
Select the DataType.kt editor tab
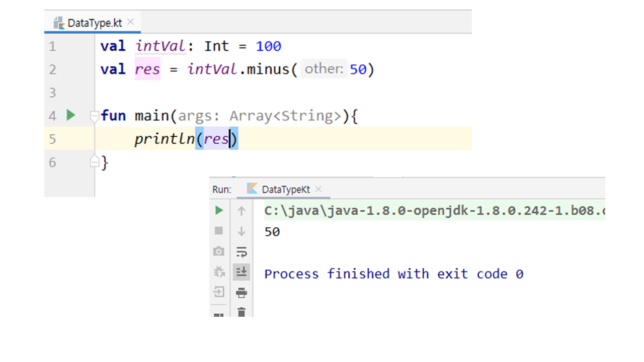[91, 23]
